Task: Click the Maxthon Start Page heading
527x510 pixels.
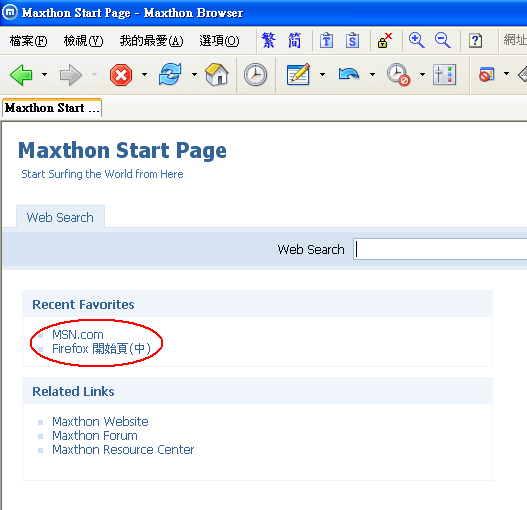Action: (x=122, y=150)
